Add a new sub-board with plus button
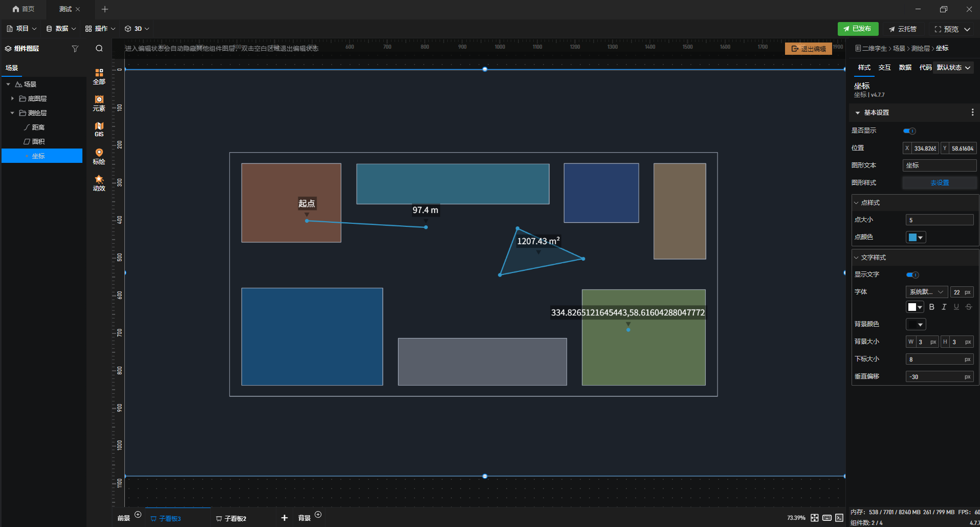This screenshot has height=527, width=980. click(x=285, y=518)
